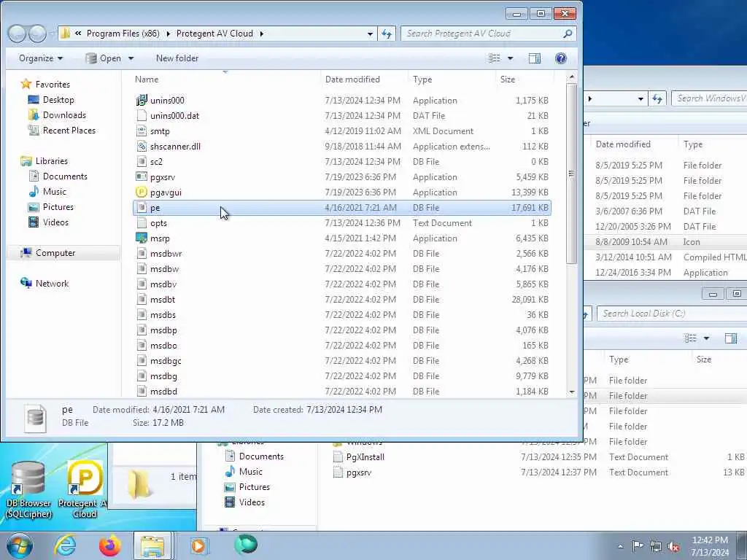
Task: Click the muted volume tray icon
Action: [673, 546]
